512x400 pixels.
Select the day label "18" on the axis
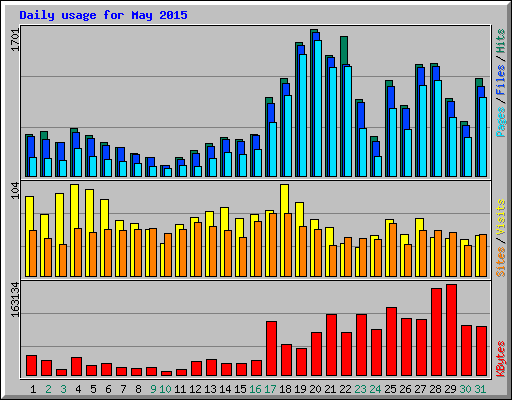pos(285,389)
